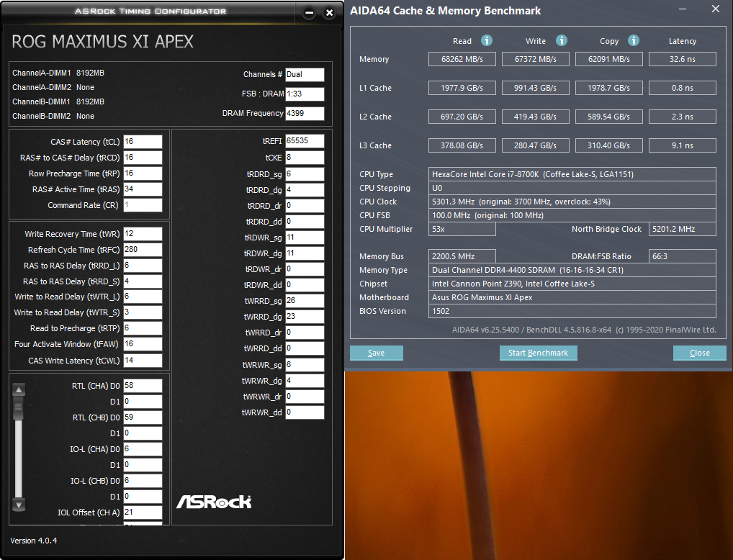Click the BIOS Version 1502 value
Image resolution: width=733 pixels, height=560 pixels.
point(572,311)
